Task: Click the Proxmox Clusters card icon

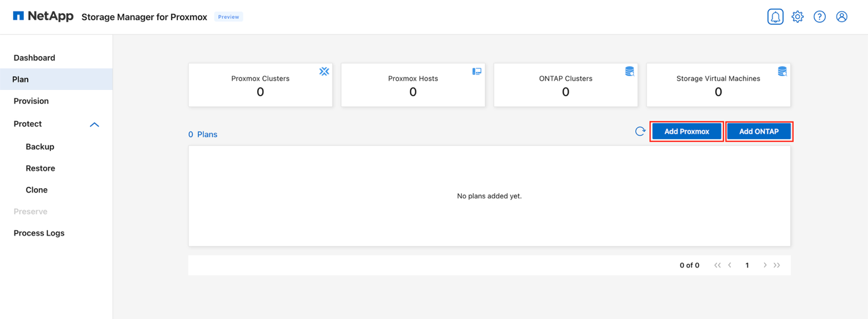Action: [324, 72]
